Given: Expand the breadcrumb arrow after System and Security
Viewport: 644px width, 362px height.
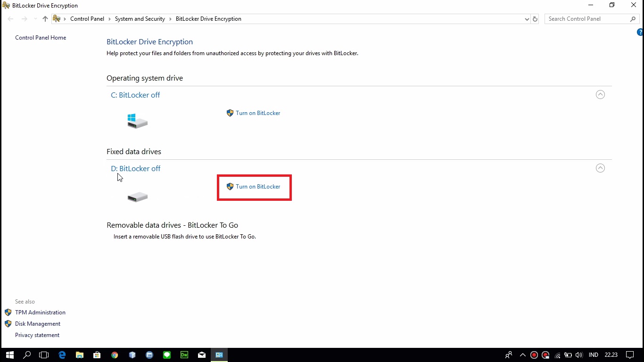Looking at the screenshot, I should [x=170, y=19].
